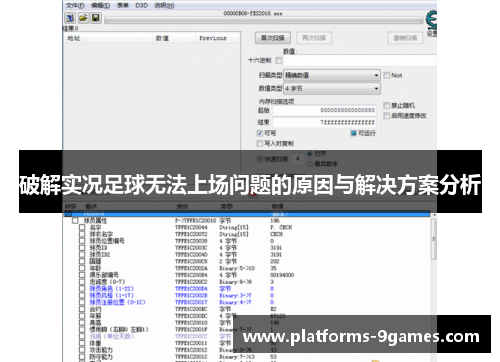Tick the box beside 国籍 entry

pos(82,261)
